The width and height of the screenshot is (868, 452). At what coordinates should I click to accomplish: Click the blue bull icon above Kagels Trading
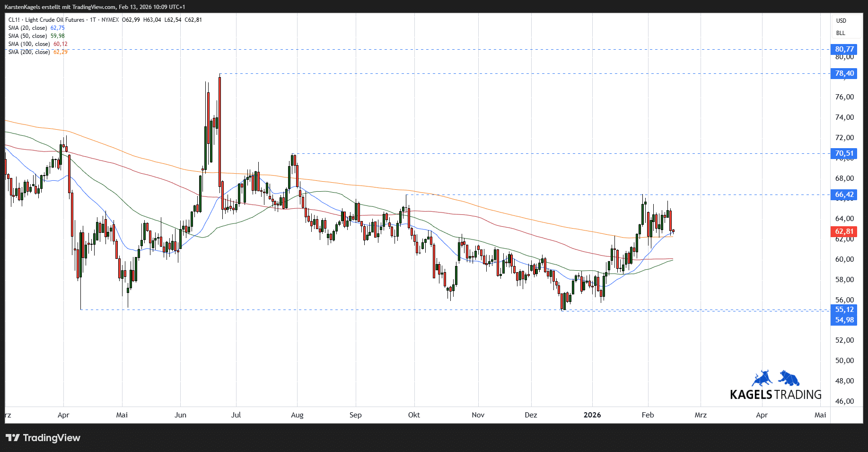(x=762, y=379)
